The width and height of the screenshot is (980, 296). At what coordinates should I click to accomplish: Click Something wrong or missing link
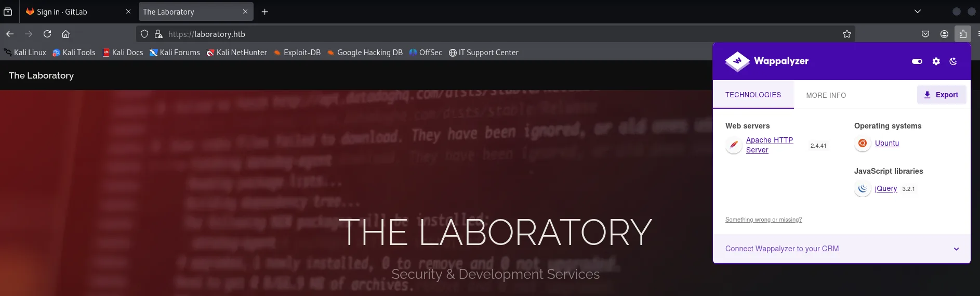tap(763, 220)
